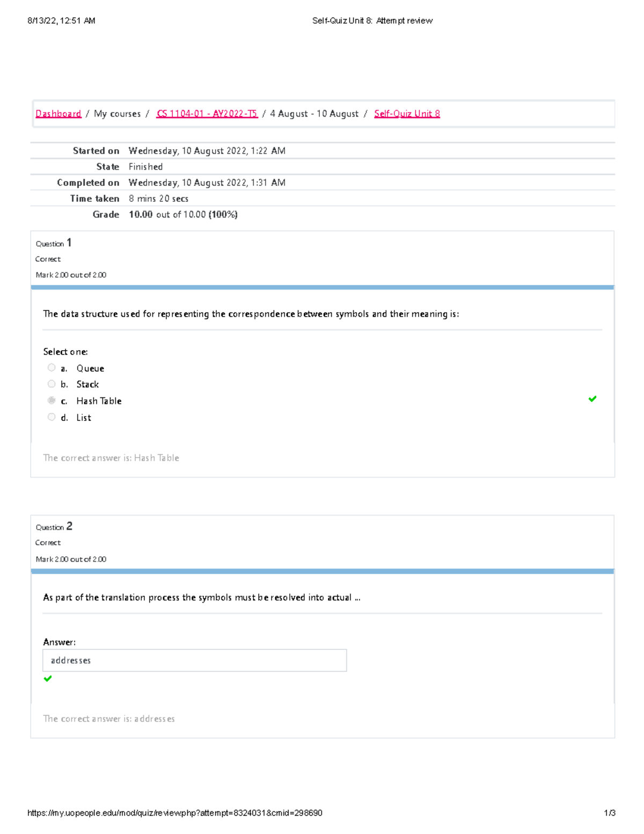Select the List radio button
This screenshot has width=644, height=834.
pos(52,417)
